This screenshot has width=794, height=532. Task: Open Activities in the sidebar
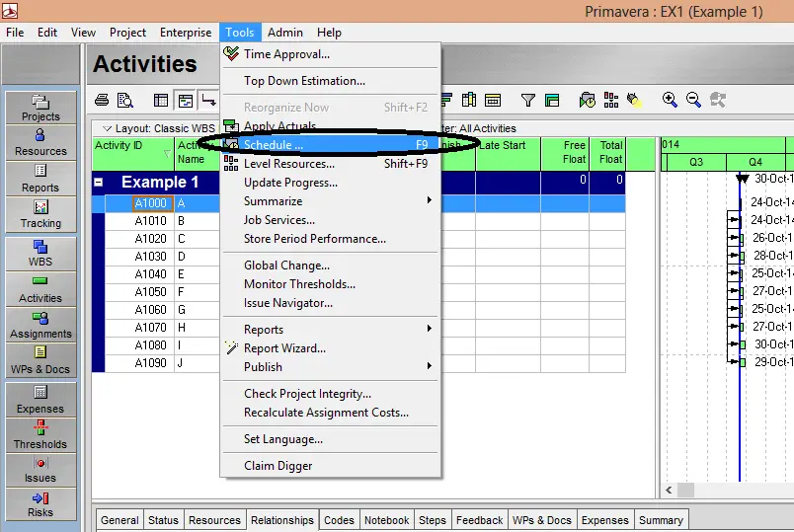click(x=40, y=289)
